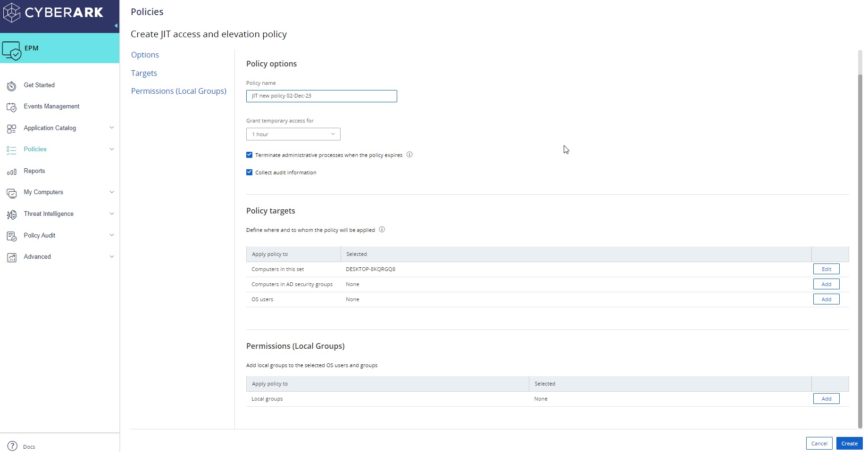Screen dimensions: 868x452
Task: Open the Grant temporary access dropdown
Action: (293, 134)
